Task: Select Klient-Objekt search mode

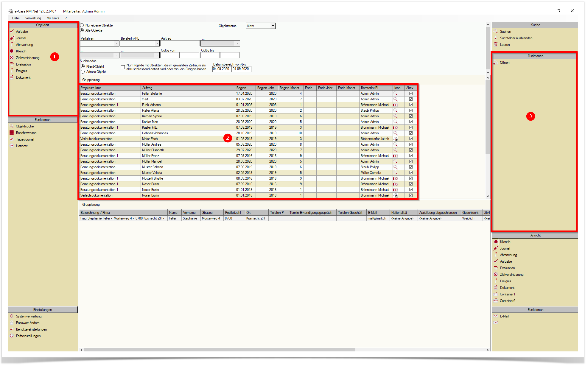Action: [83, 66]
